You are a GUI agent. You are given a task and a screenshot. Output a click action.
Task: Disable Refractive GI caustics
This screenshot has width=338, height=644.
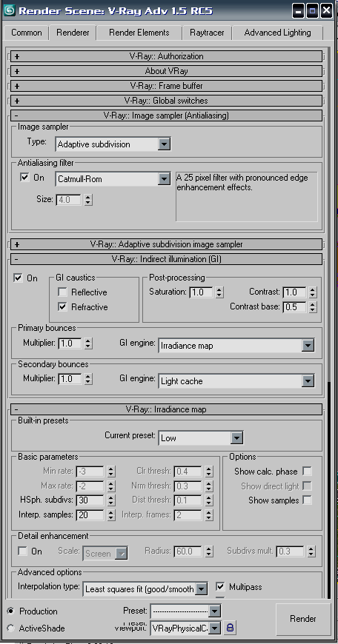pyautogui.click(x=62, y=306)
